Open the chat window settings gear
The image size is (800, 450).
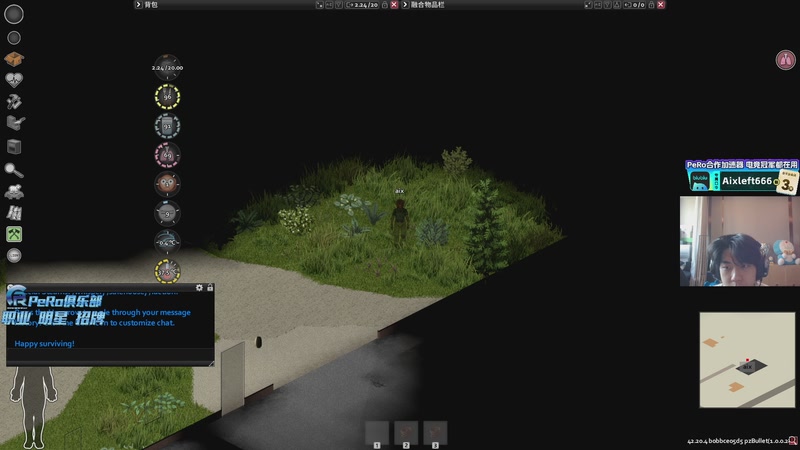199,288
